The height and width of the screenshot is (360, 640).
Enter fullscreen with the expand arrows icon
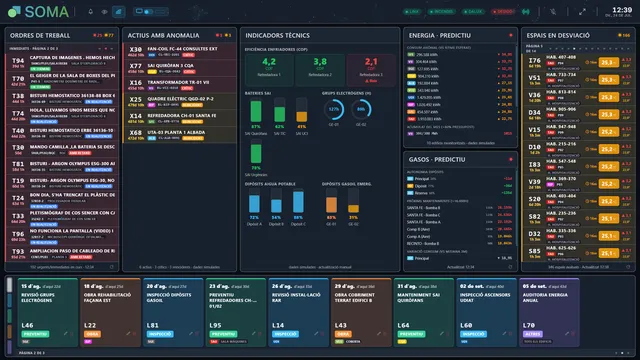pyautogui.click(x=582, y=12)
